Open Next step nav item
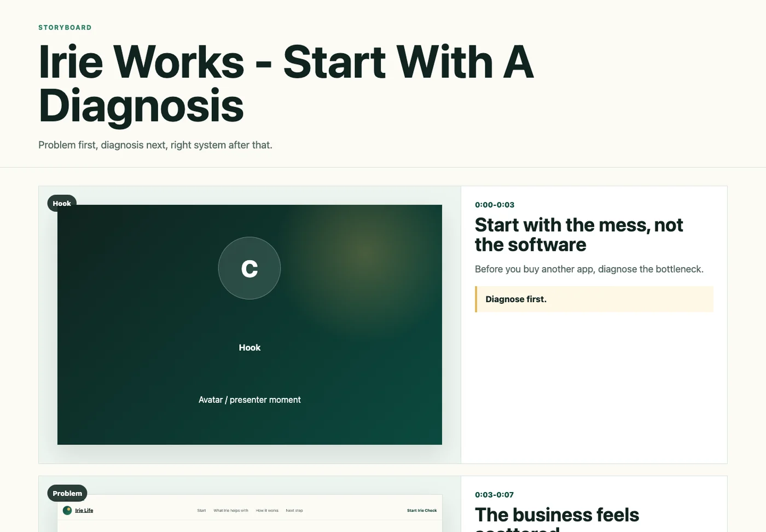 click(294, 511)
